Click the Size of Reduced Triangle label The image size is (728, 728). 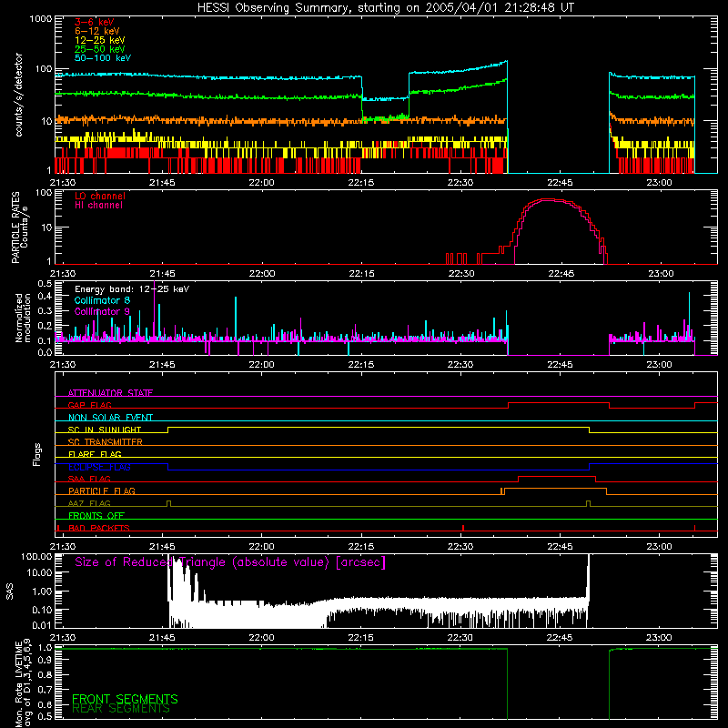coord(230,562)
